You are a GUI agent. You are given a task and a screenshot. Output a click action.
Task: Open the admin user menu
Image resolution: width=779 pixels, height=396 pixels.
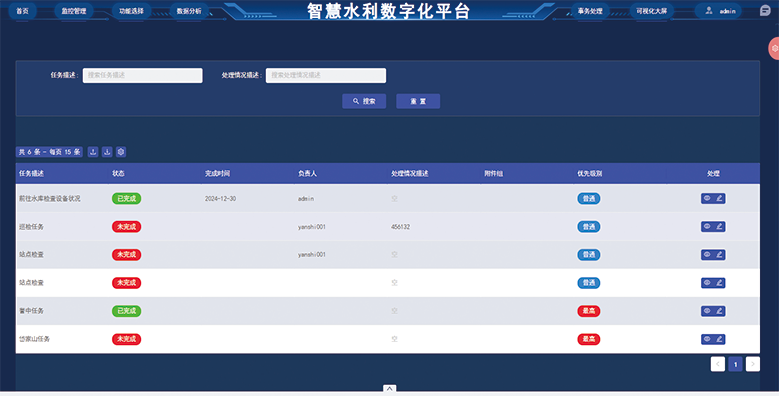[x=718, y=11]
